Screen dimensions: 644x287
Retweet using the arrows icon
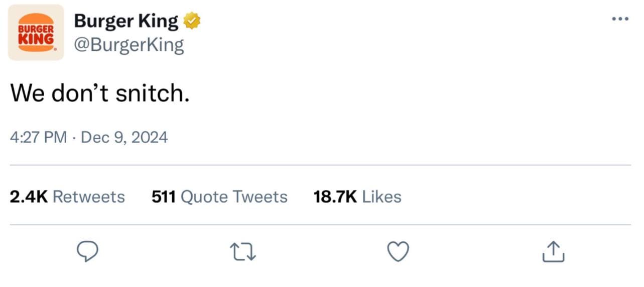[243, 252]
